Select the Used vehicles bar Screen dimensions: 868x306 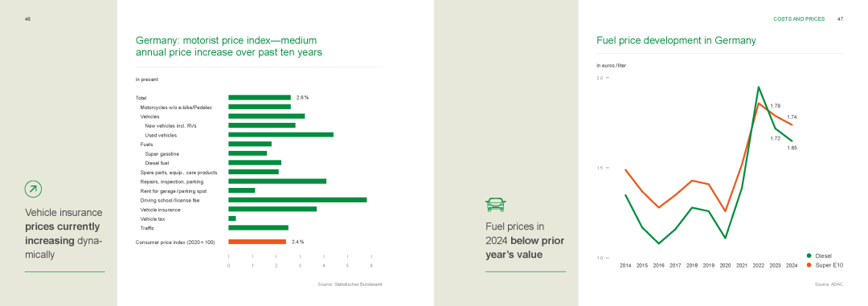280,134
